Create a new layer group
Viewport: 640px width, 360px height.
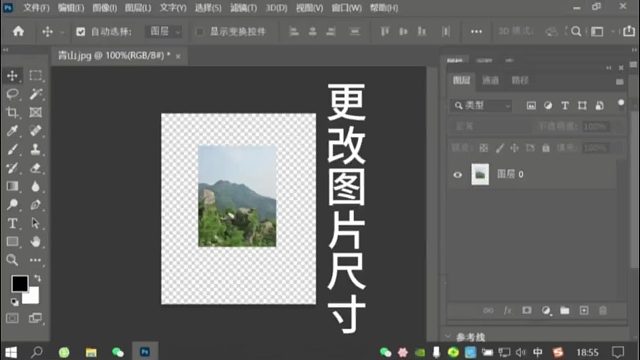tap(564, 311)
